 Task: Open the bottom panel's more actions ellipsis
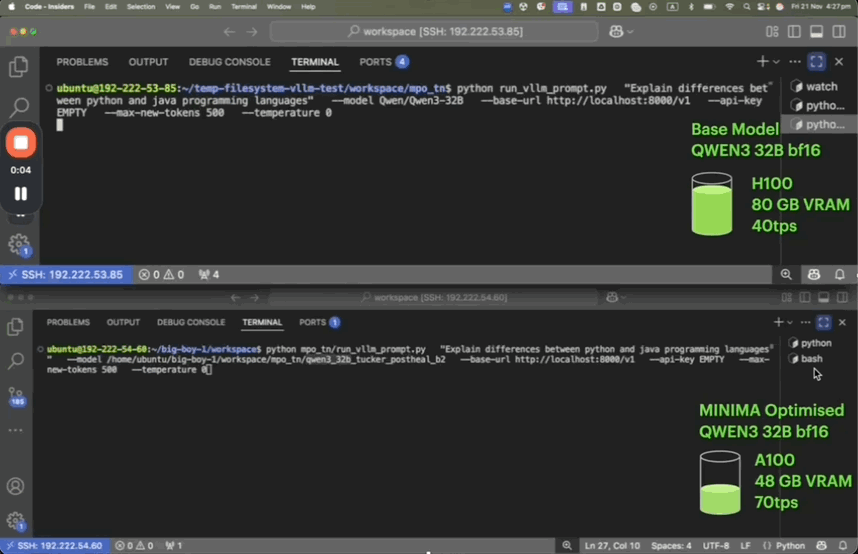tap(805, 322)
